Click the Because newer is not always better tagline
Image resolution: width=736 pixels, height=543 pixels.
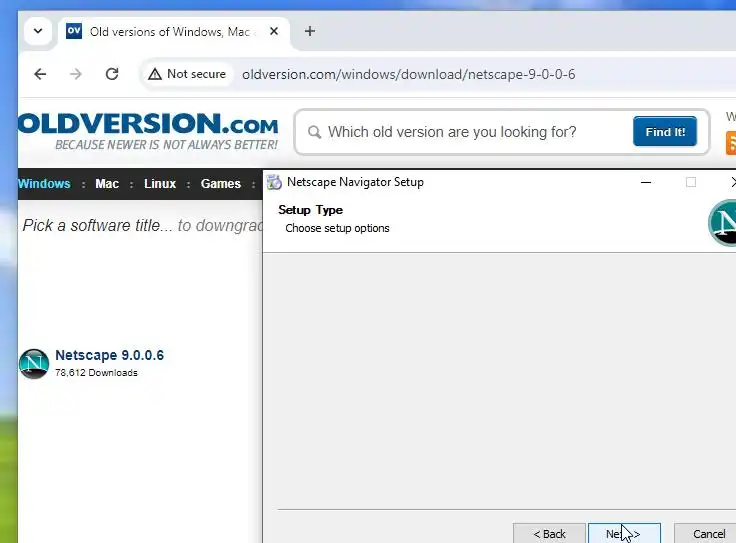(166, 145)
